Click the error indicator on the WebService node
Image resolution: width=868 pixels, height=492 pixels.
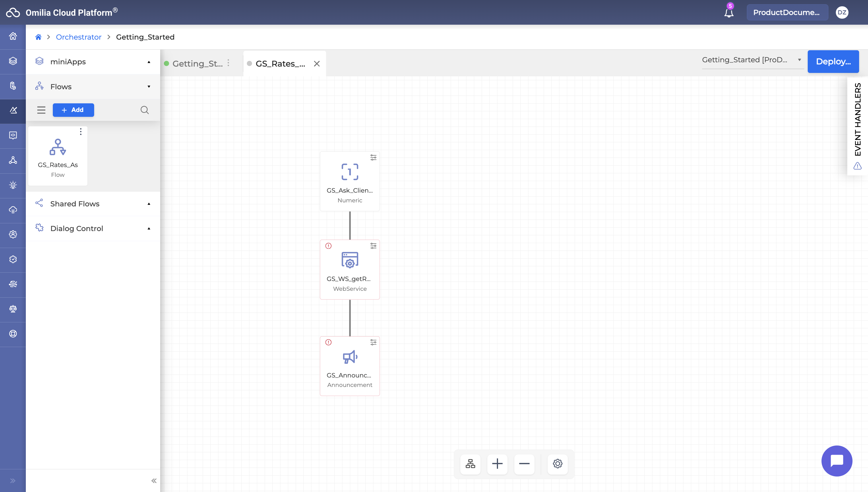(328, 246)
